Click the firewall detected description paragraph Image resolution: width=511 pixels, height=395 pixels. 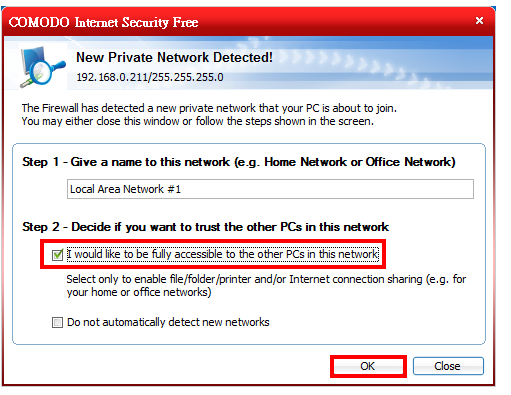[209, 115]
